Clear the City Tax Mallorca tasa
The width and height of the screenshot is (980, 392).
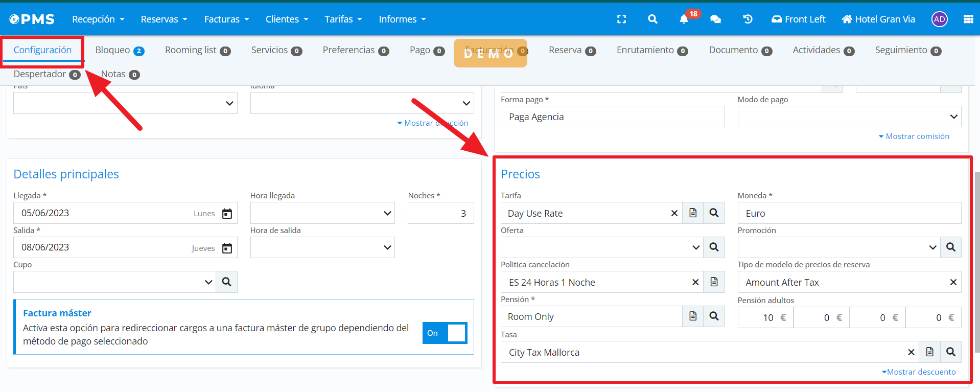[911, 352]
